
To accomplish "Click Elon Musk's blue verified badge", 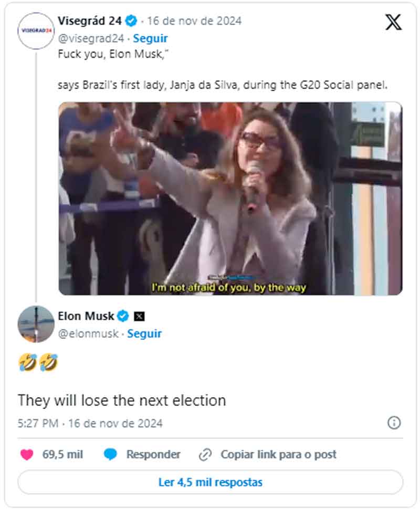I will [122, 316].
